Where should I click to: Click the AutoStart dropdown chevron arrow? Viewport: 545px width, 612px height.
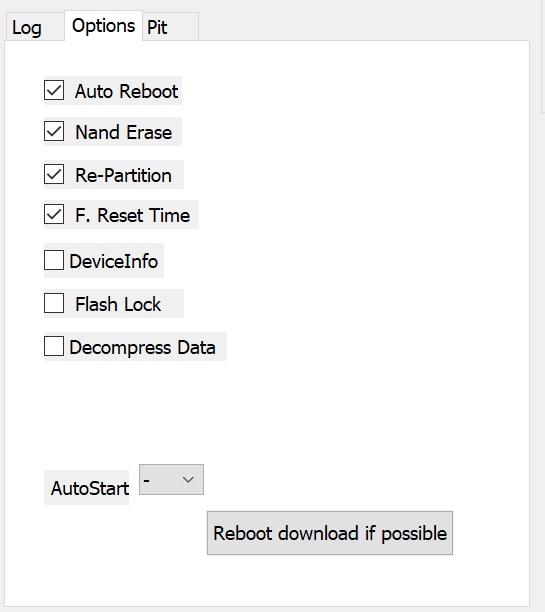188,480
